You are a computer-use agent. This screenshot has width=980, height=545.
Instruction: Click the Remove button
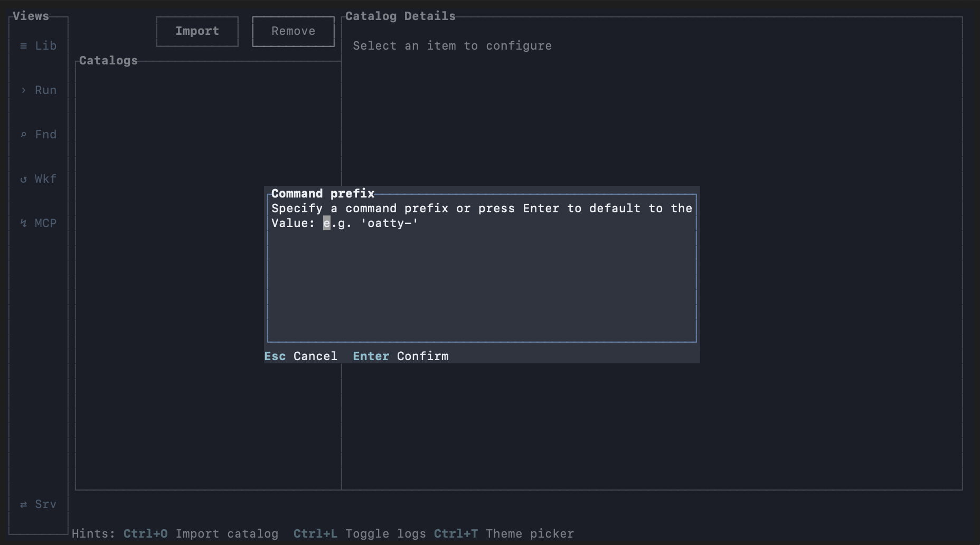(x=293, y=31)
